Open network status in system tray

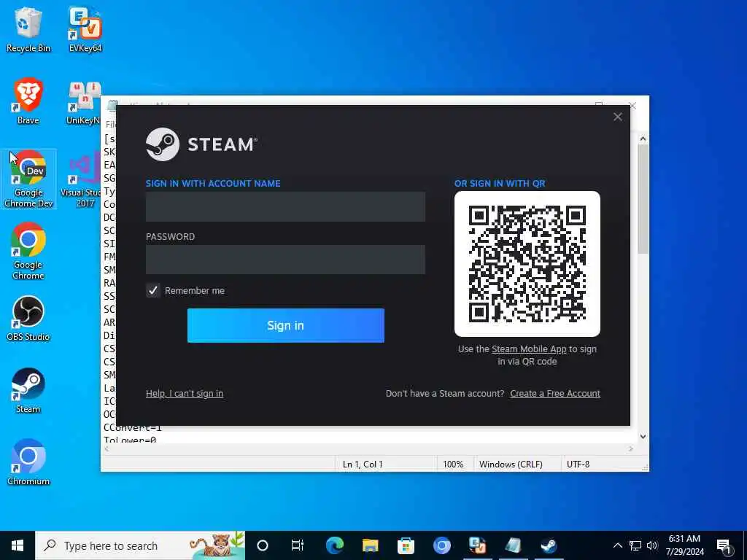click(x=635, y=545)
